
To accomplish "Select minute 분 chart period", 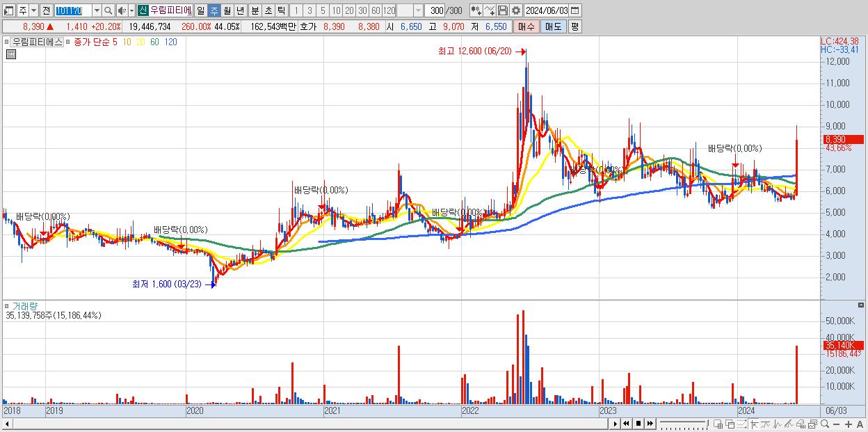I will click(255, 10).
